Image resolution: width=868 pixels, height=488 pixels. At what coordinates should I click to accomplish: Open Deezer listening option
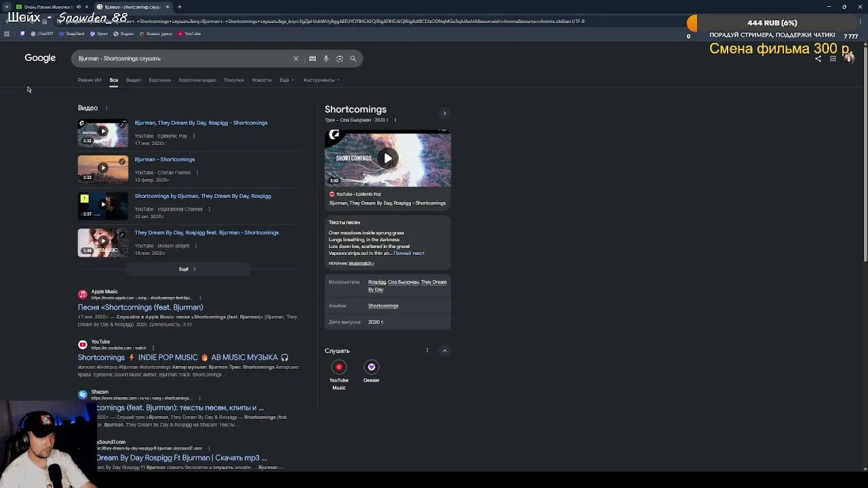click(372, 371)
